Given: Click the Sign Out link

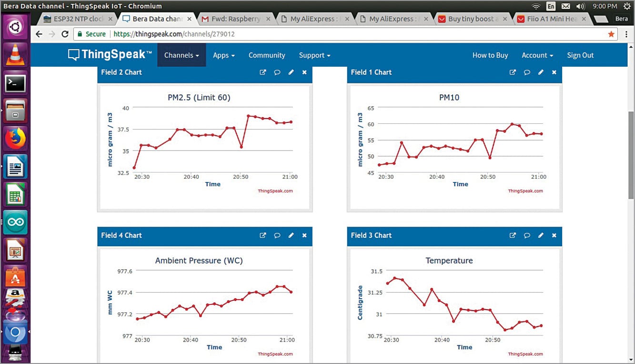Looking at the screenshot, I should coord(580,55).
